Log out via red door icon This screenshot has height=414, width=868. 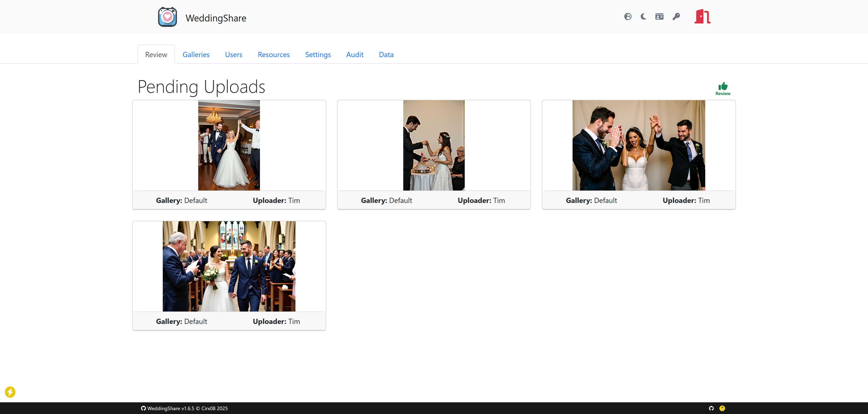(702, 16)
